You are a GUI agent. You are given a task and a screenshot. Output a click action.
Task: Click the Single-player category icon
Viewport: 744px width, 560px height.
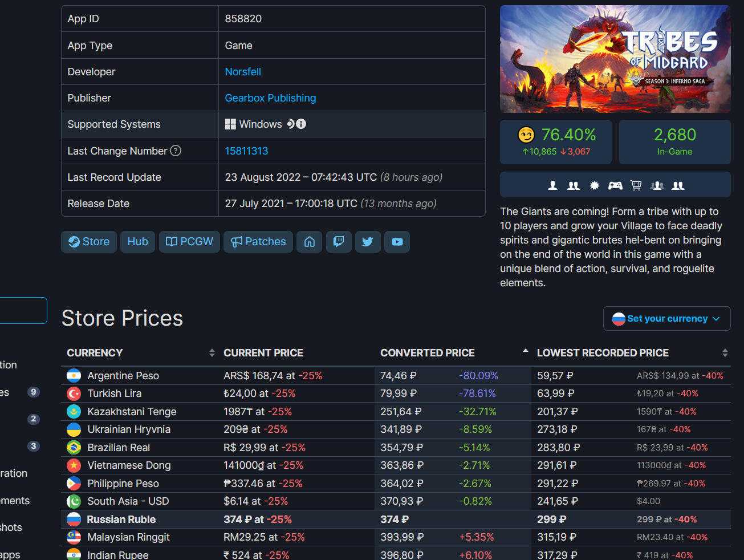coord(552,185)
